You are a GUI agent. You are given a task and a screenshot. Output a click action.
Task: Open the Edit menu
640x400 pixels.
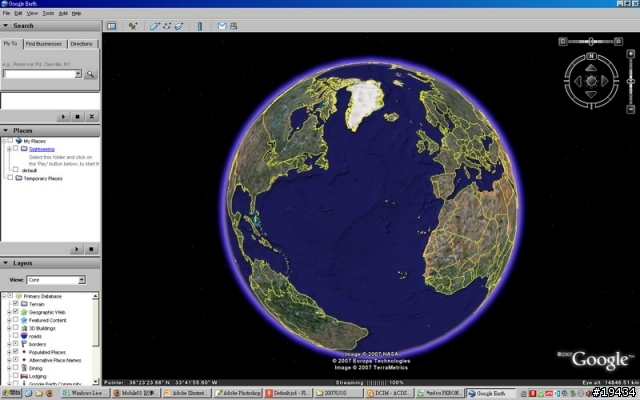coord(18,13)
